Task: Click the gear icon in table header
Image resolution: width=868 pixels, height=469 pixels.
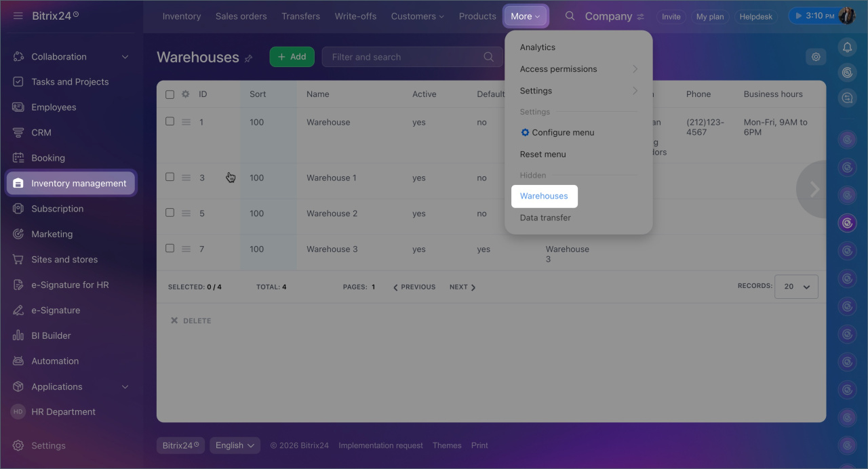Action: (x=185, y=94)
